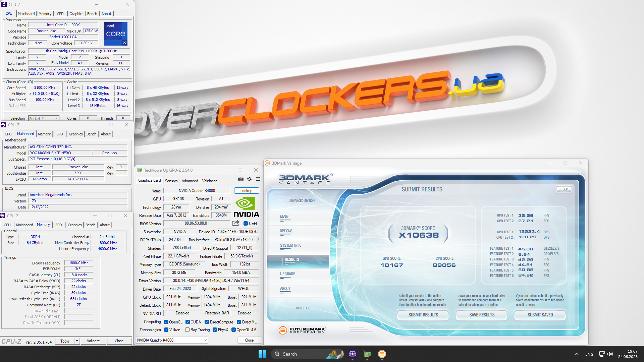Toggle Vulkan checkbox

click(166, 330)
